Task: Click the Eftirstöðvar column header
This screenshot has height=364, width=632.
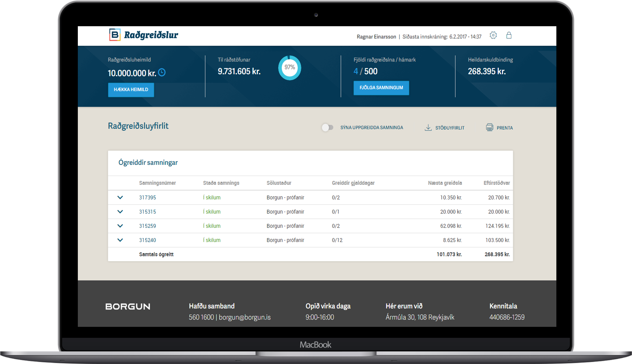Action: coord(496,183)
